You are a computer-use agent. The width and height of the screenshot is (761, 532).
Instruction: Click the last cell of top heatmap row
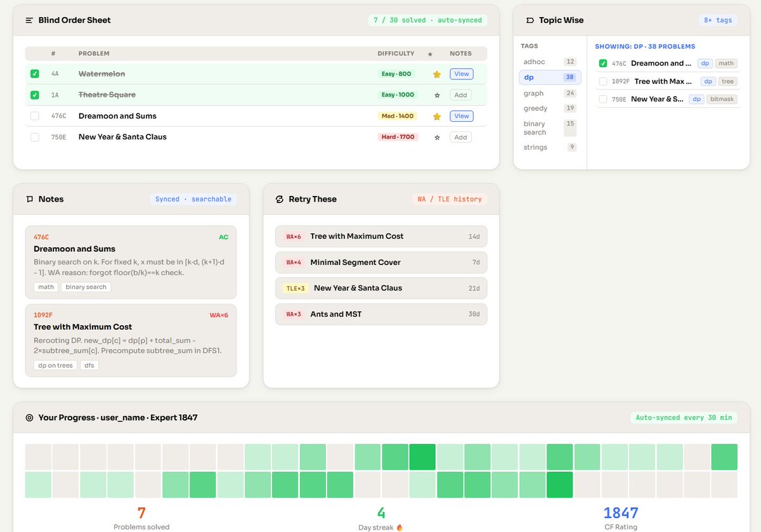coord(724,457)
